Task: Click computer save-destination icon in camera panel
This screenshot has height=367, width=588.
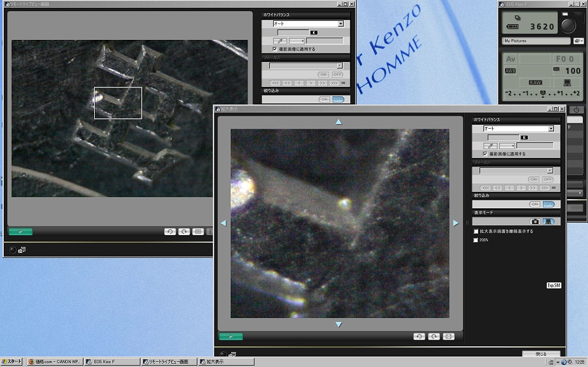Action: [x=567, y=82]
